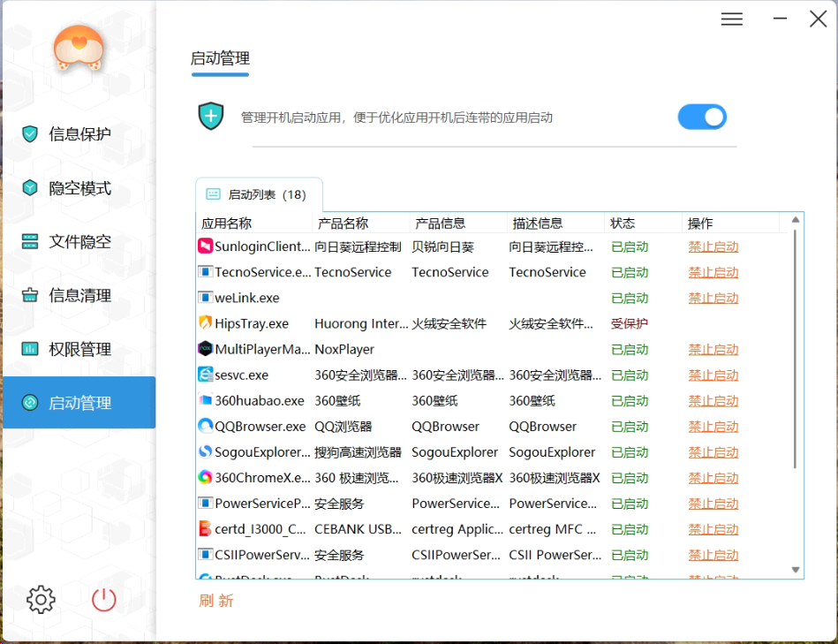
Task: Sort by the 状态 column header
Action: [643, 223]
